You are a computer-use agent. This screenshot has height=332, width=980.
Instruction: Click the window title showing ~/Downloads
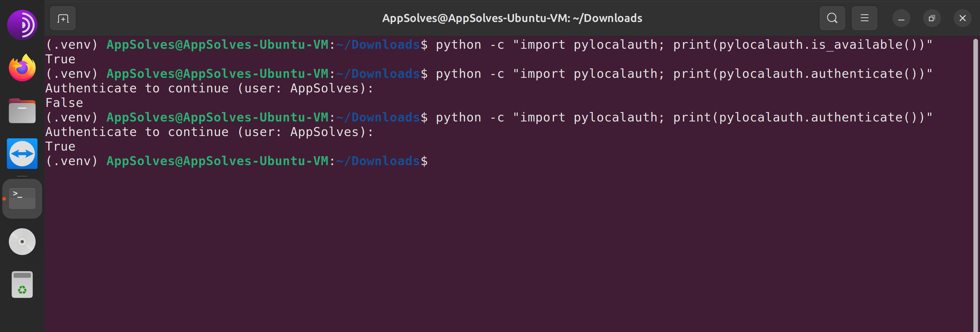point(512,18)
